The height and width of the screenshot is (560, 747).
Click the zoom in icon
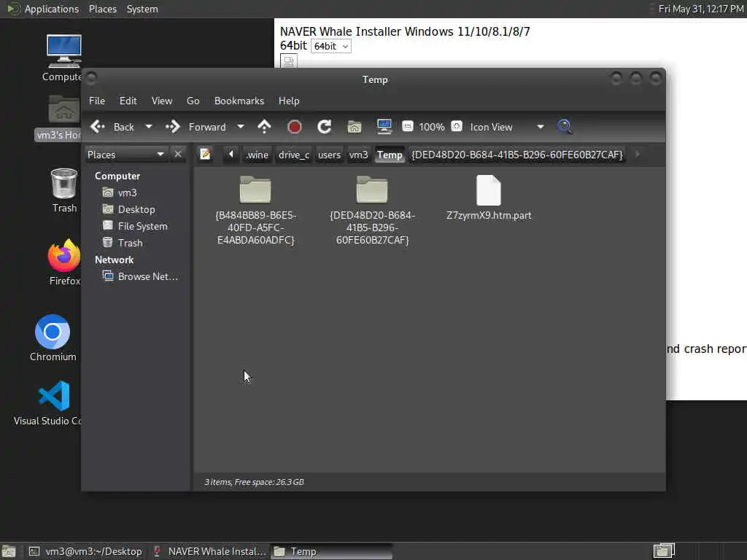(x=457, y=127)
